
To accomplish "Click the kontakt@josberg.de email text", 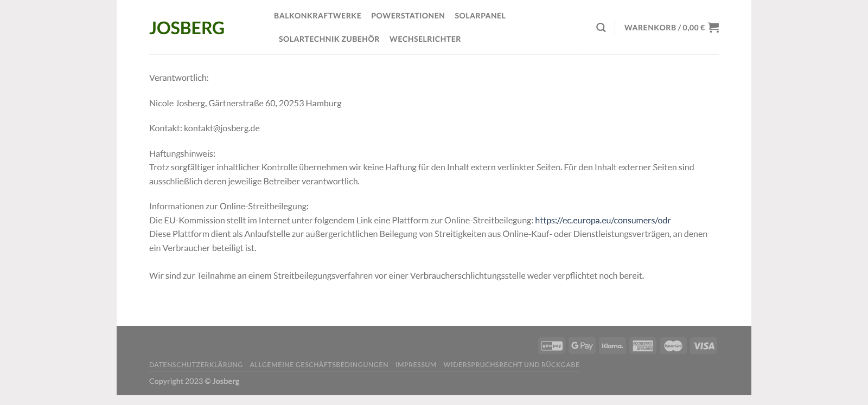I will click(222, 128).
